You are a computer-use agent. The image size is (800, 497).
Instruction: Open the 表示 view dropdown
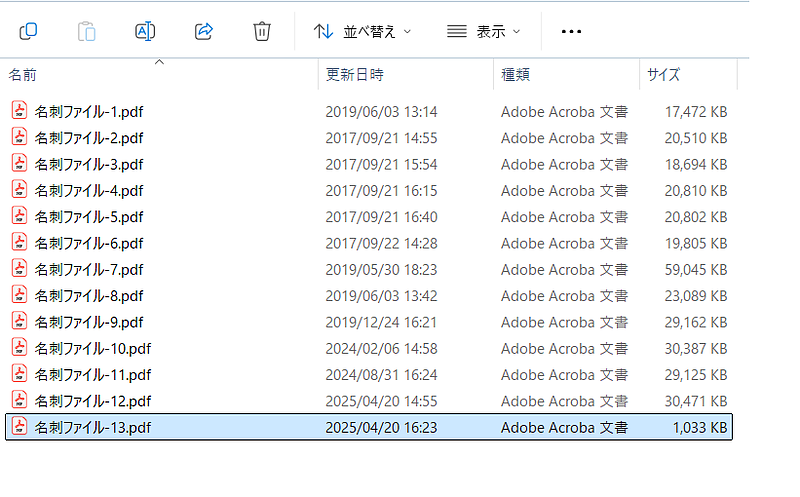click(483, 32)
